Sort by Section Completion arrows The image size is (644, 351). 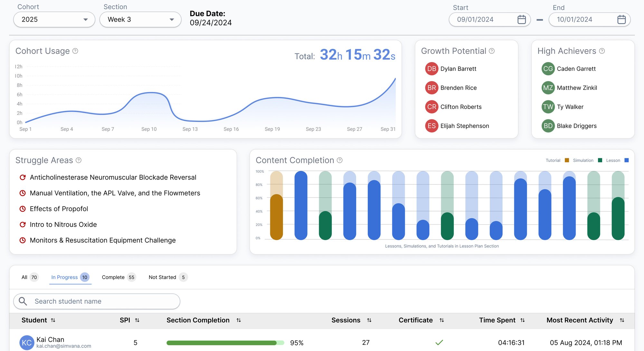pos(239,320)
